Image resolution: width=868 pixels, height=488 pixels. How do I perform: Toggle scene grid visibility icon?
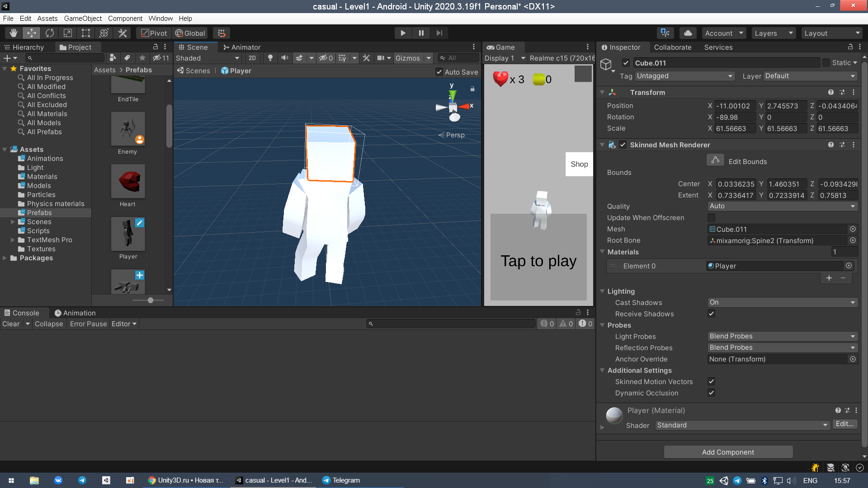point(342,58)
